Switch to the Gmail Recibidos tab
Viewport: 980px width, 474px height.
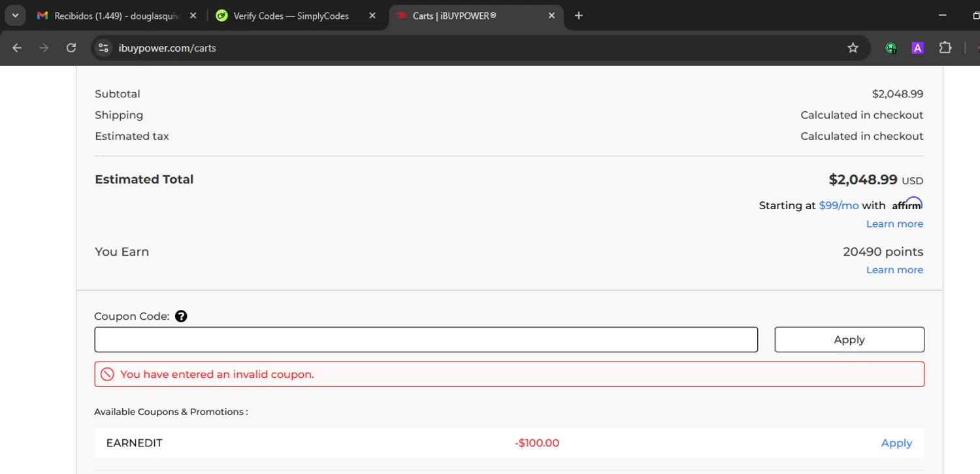pos(118,16)
